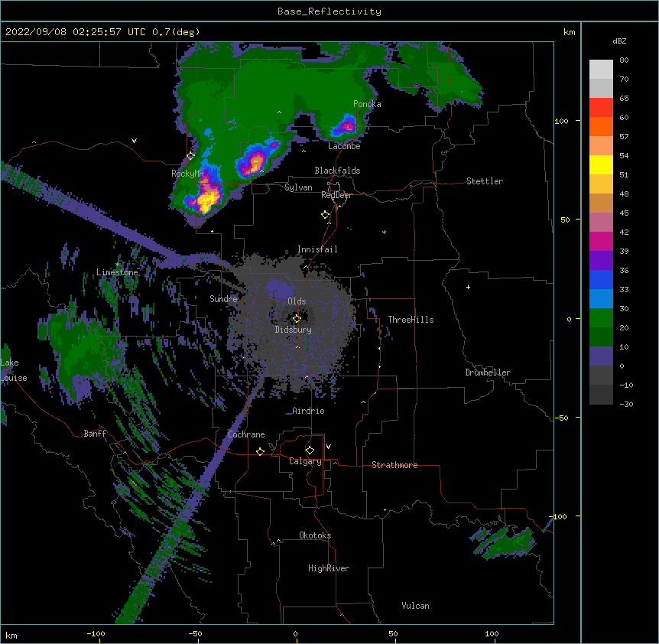The image size is (659, 644).
Task: Click the RedDeer city label
Action: pyautogui.click(x=336, y=195)
